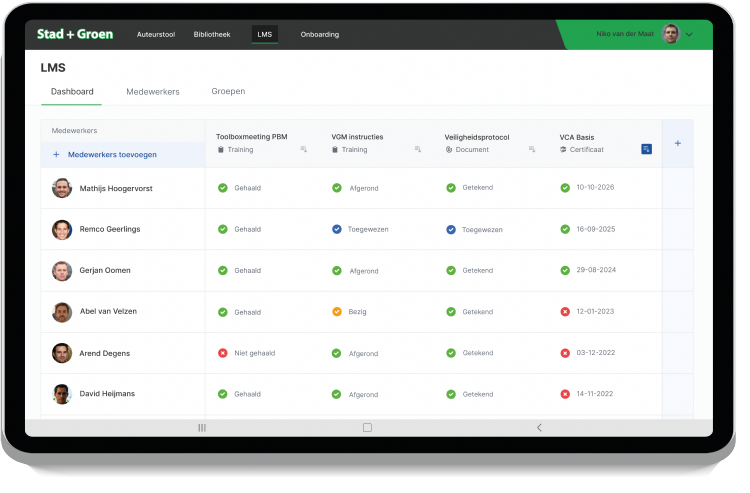This screenshot has width=750, height=493.
Task: Click David Heijmans' Getekend check icon
Action: click(x=451, y=394)
